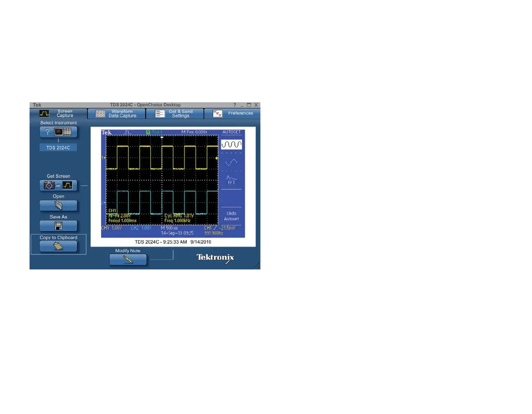Click the Screen Capture waveform icon
Screen dimensions: 532x414
[x=44, y=114]
